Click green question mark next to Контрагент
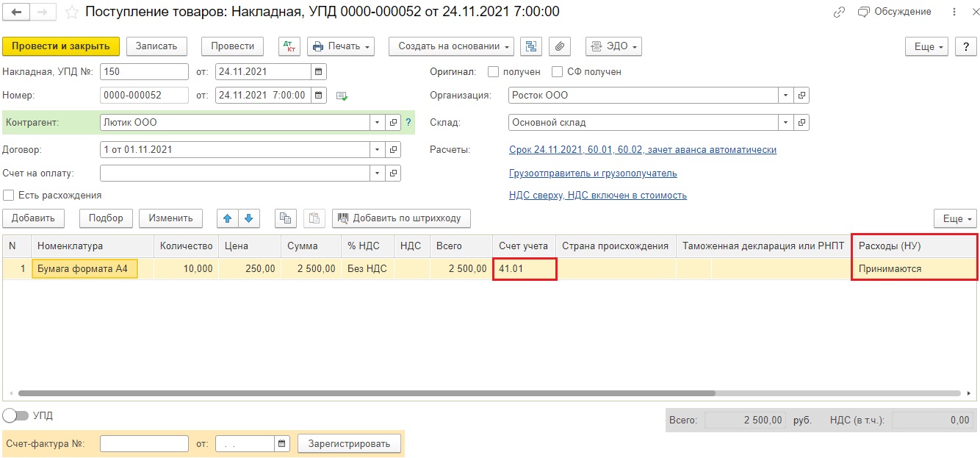This screenshot has width=980, height=458. [x=408, y=123]
